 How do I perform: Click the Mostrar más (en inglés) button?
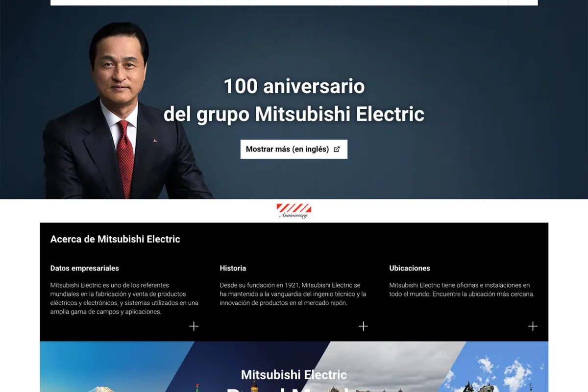294,149
